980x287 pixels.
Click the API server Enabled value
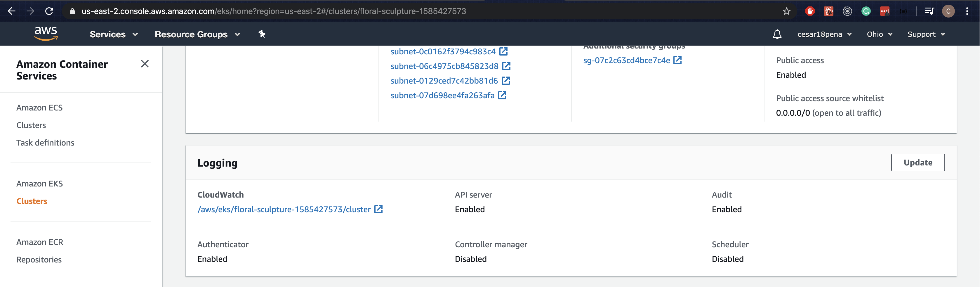470,209
